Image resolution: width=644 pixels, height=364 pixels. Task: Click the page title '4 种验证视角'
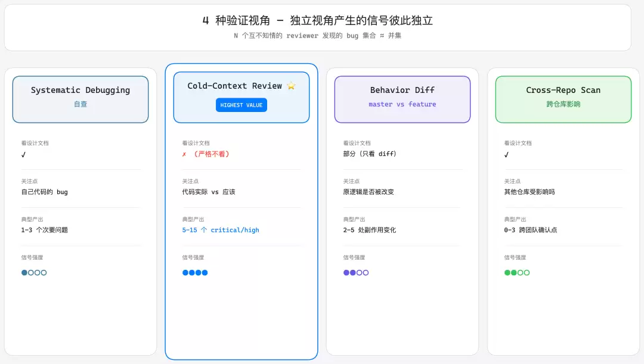click(x=236, y=20)
